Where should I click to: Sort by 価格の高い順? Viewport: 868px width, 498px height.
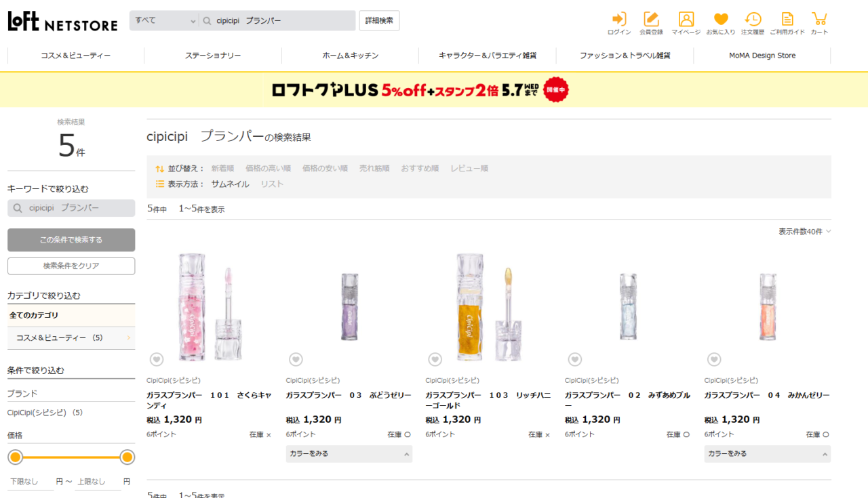268,168
